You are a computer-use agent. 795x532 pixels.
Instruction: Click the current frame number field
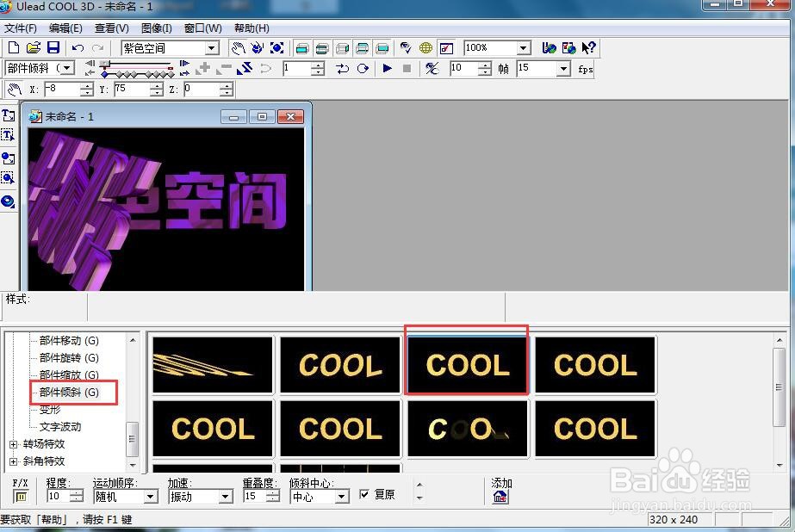pos(297,68)
